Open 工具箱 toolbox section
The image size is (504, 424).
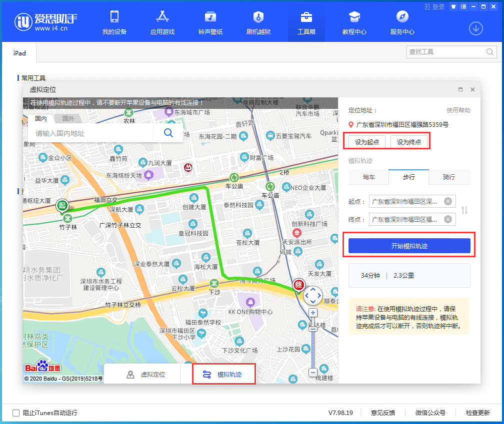point(306,22)
